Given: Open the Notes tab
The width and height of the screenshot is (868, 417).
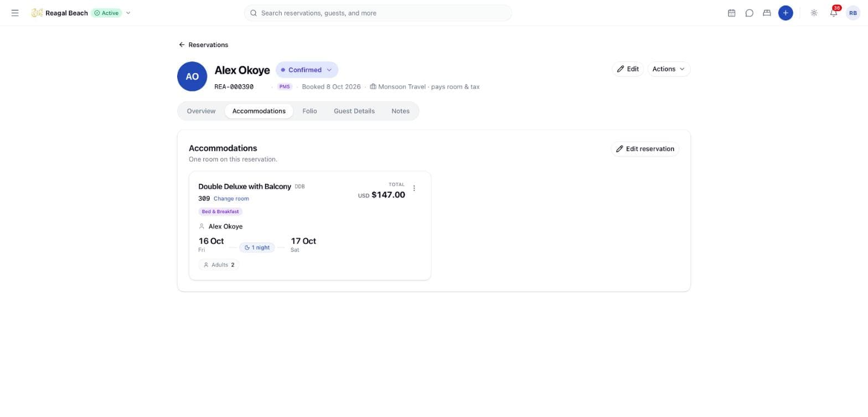Looking at the screenshot, I should coord(400,111).
